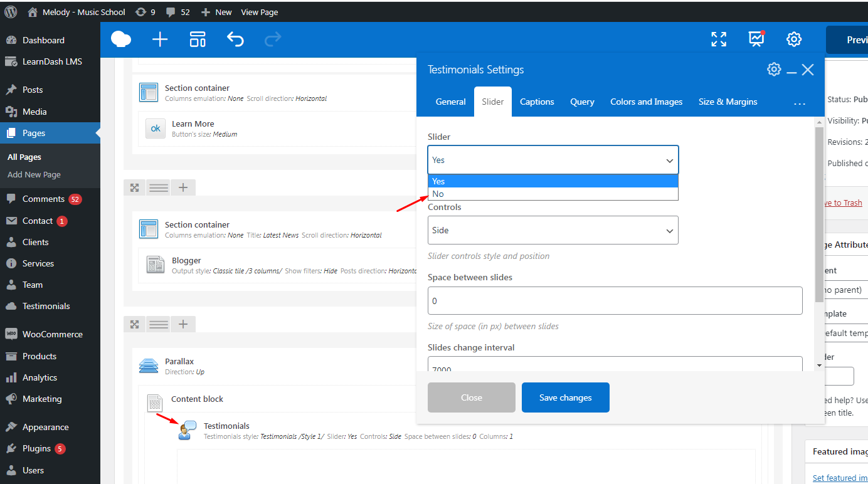The height and width of the screenshot is (484, 868).
Task: Click the Content block element icon
Action: coord(155,403)
